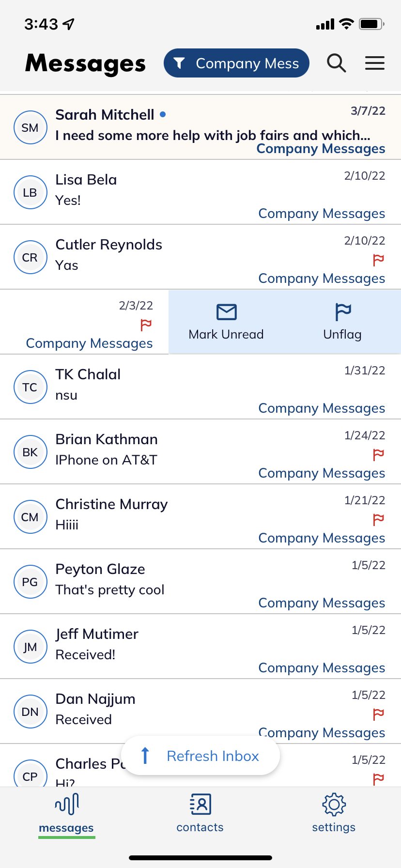Toggle the red flag on Brian Kathman
This screenshot has height=868, width=401.
(379, 455)
